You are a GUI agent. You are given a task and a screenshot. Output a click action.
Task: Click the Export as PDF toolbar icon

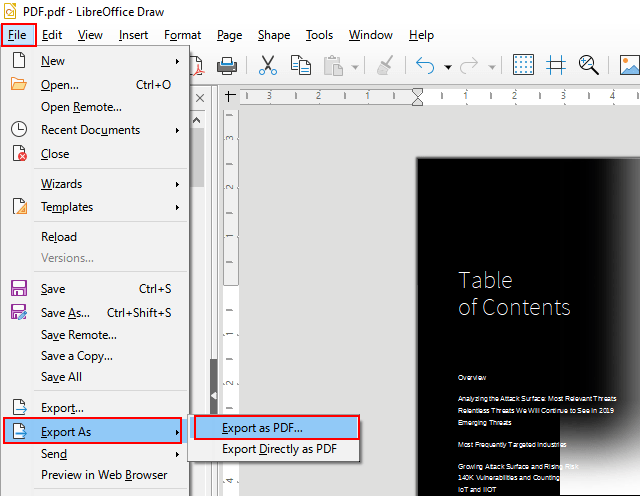(x=198, y=66)
